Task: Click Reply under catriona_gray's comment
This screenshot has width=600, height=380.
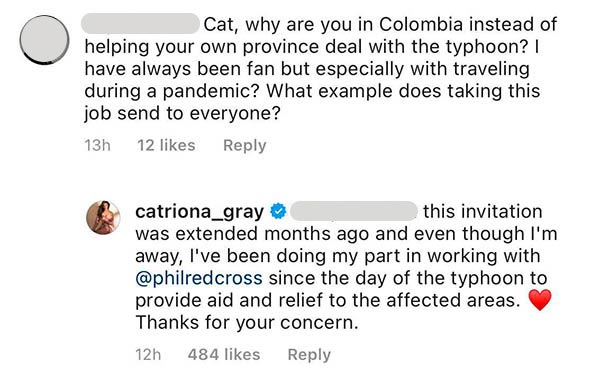Action: tap(309, 355)
